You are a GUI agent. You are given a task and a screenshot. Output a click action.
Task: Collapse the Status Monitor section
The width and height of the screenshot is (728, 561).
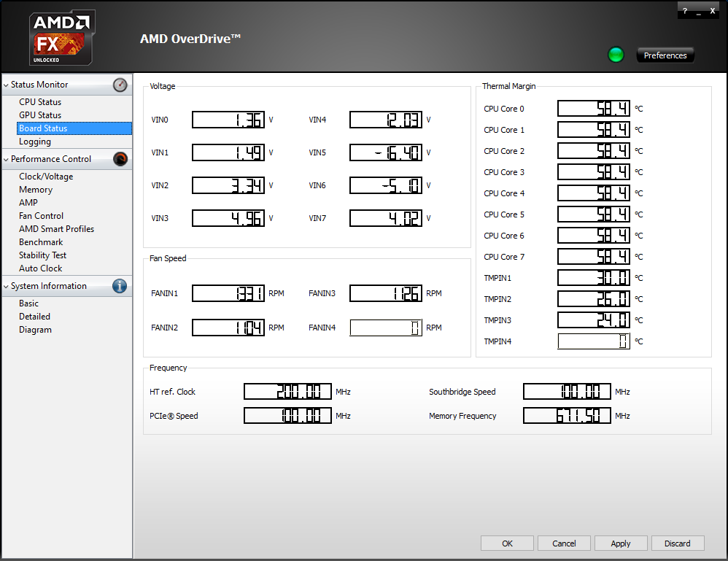coord(6,85)
